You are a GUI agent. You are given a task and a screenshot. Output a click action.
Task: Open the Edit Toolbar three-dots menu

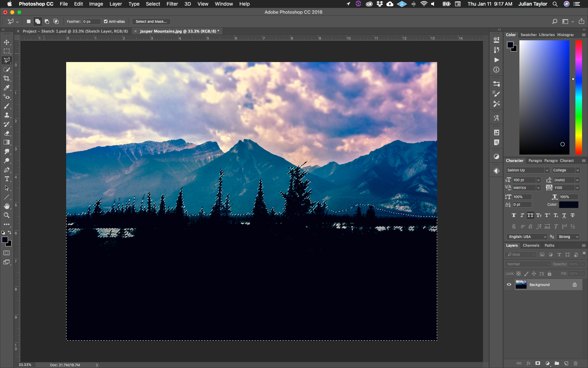pyautogui.click(x=7, y=224)
